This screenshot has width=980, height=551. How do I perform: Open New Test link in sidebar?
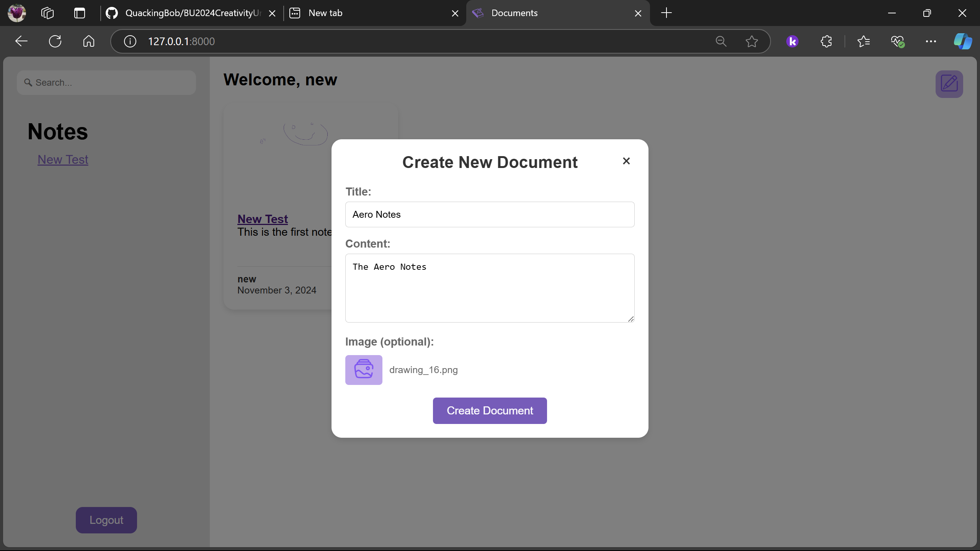(63, 160)
